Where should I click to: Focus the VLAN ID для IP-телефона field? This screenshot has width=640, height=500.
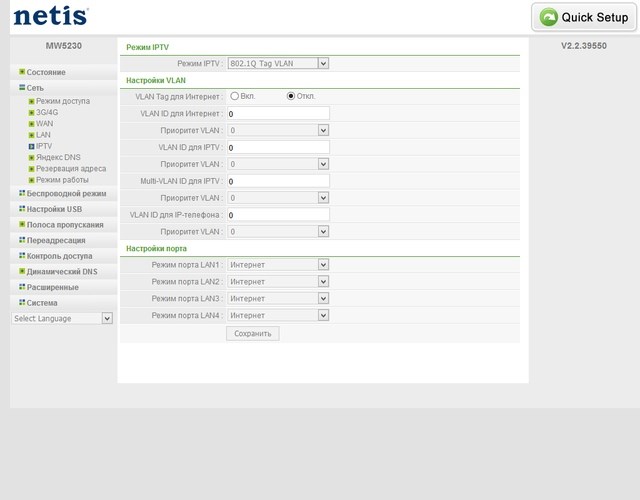[x=278, y=215]
